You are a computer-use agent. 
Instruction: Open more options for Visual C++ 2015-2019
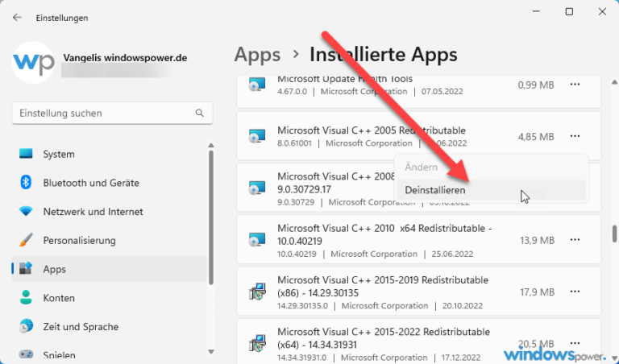575,292
